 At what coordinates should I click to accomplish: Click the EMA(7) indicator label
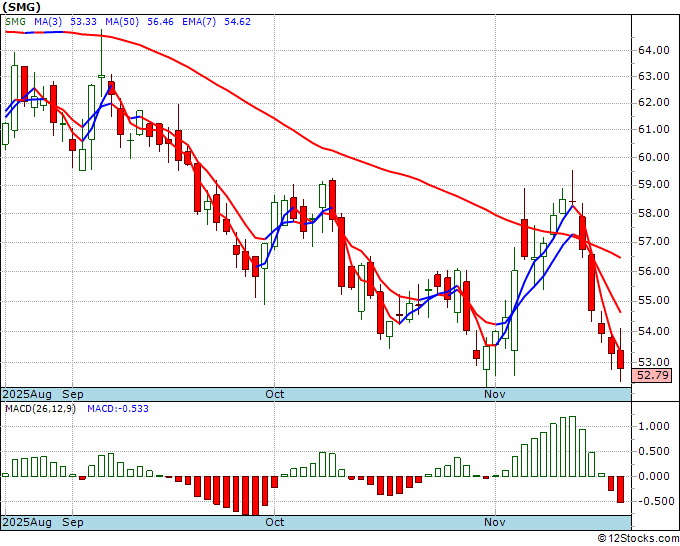click(199, 21)
